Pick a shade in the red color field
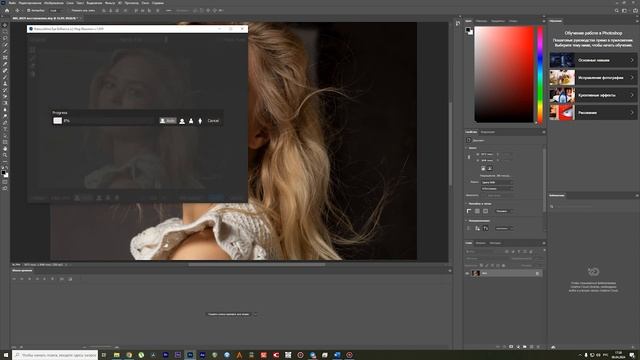640x360 pixels. [504, 75]
